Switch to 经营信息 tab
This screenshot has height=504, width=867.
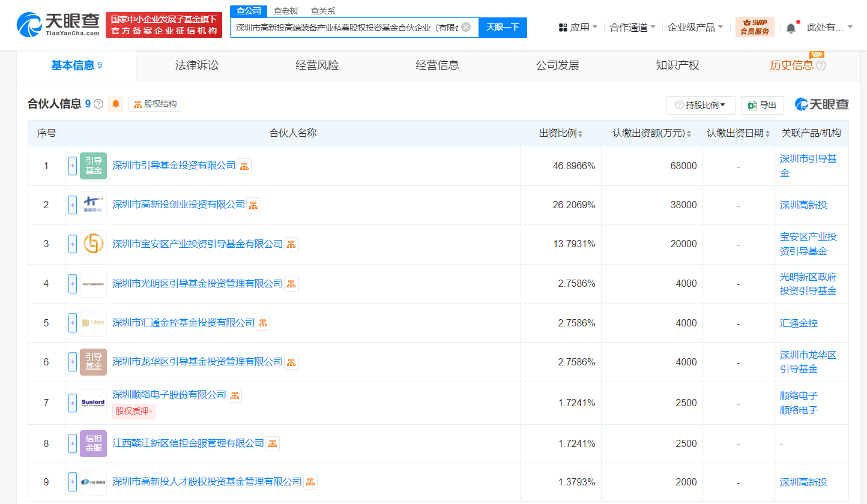point(437,65)
